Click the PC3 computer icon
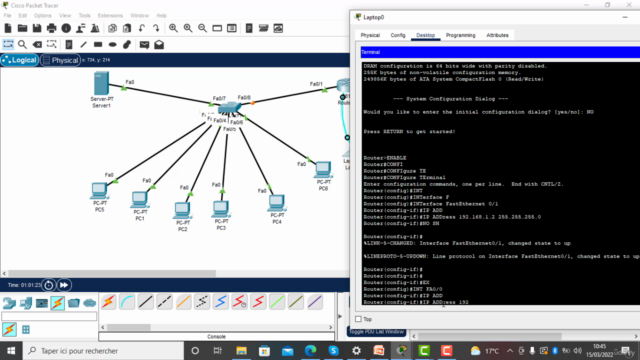Image resolution: width=640 pixels, height=360 pixels. tap(221, 209)
